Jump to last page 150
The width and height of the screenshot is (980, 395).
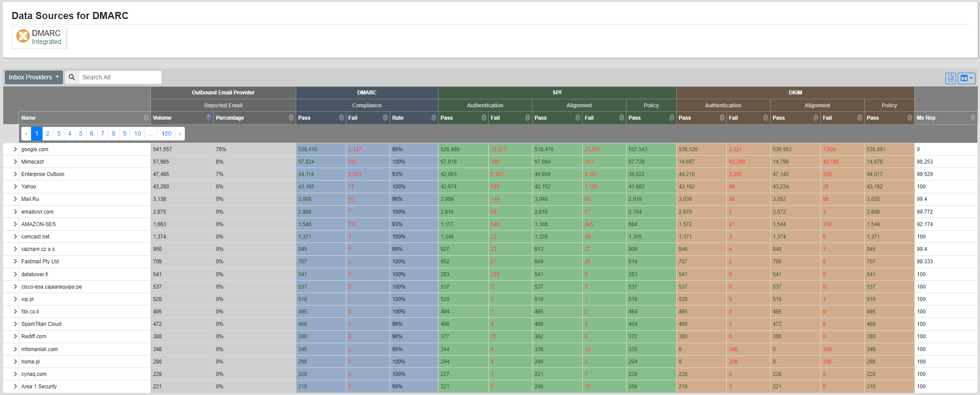pyautogui.click(x=166, y=133)
